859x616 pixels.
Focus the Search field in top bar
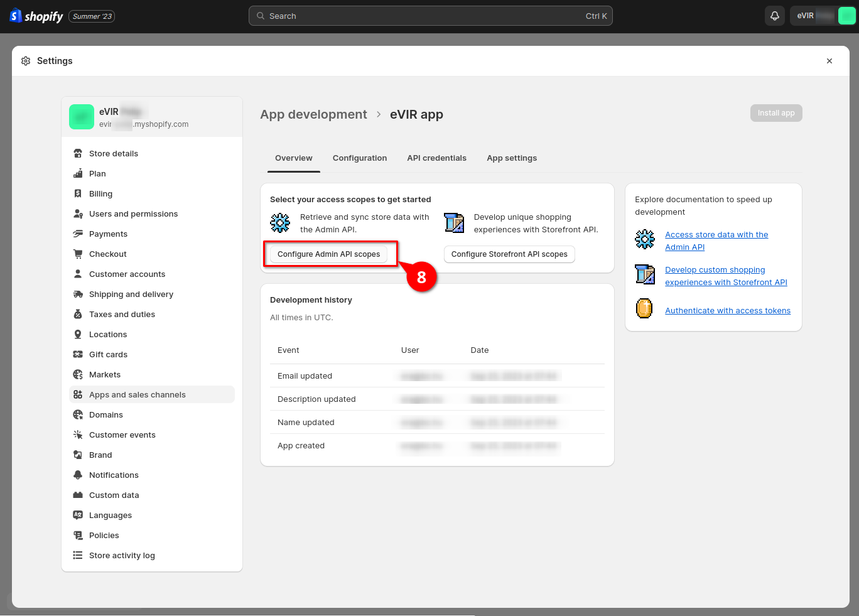(x=431, y=16)
